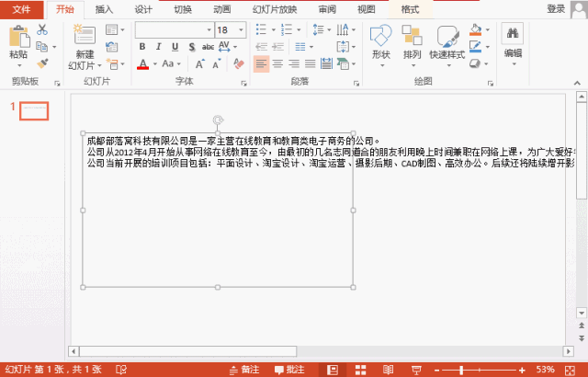
Task: Open the font color dropdown arrow
Action: [155, 64]
